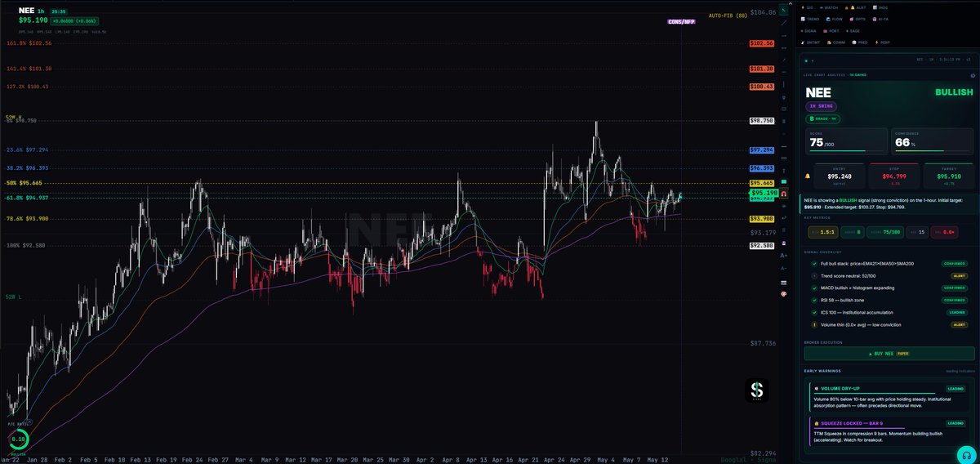The image size is (980, 464).
Task: Click the $98.750 price label on axis
Action: [x=761, y=120]
